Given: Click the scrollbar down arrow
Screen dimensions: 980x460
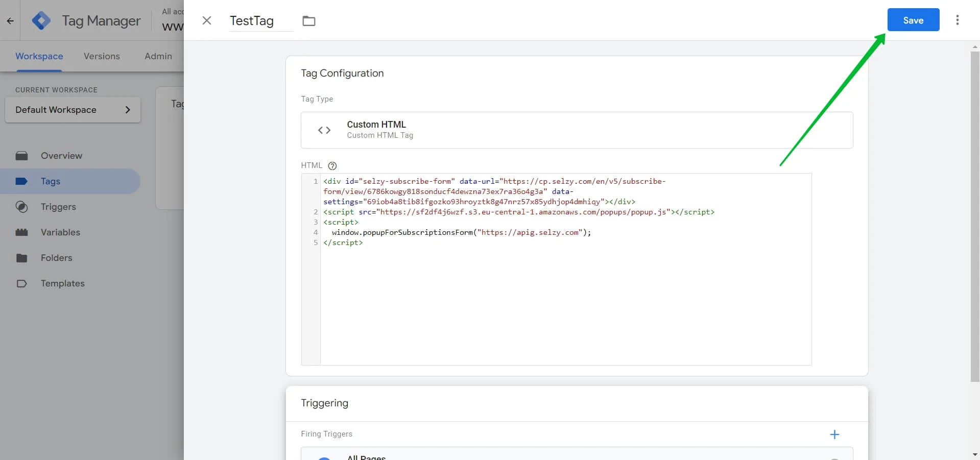Looking at the screenshot, I should 975,454.
